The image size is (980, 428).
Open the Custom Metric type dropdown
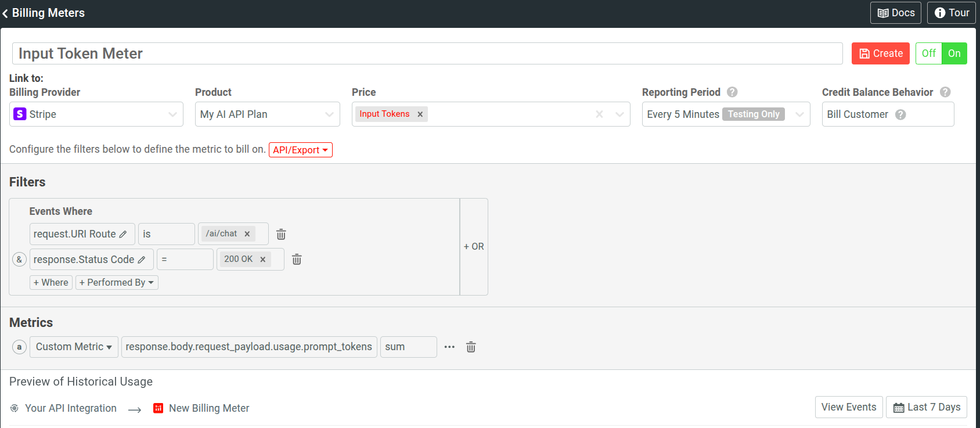(x=74, y=347)
